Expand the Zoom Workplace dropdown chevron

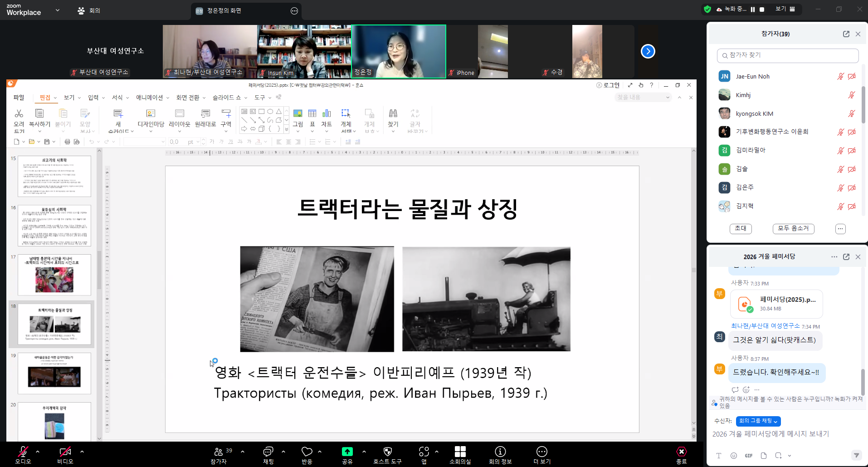coord(58,10)
